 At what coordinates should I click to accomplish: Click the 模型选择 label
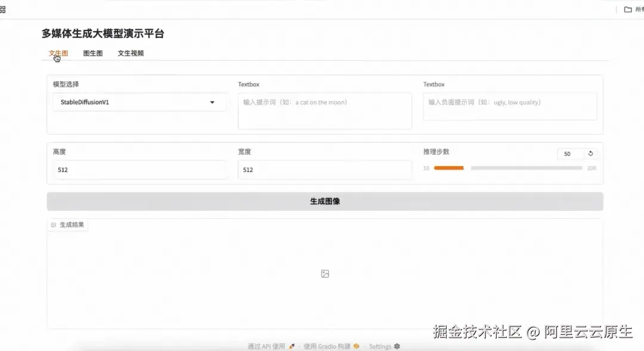tap(66, 84)
